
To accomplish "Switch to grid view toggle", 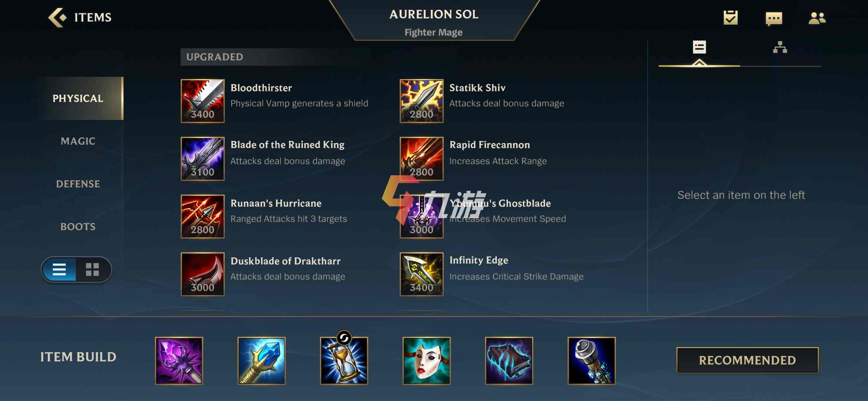I will [x=92, y=269].
